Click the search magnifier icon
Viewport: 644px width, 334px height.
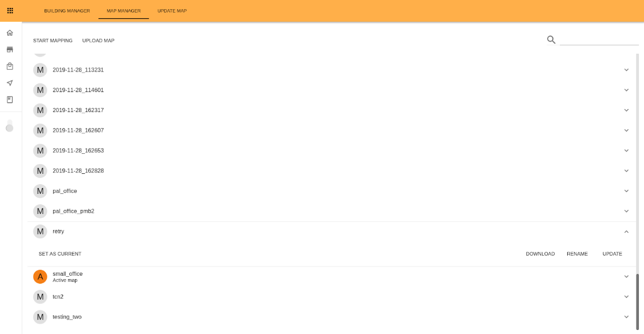[551, 40]
